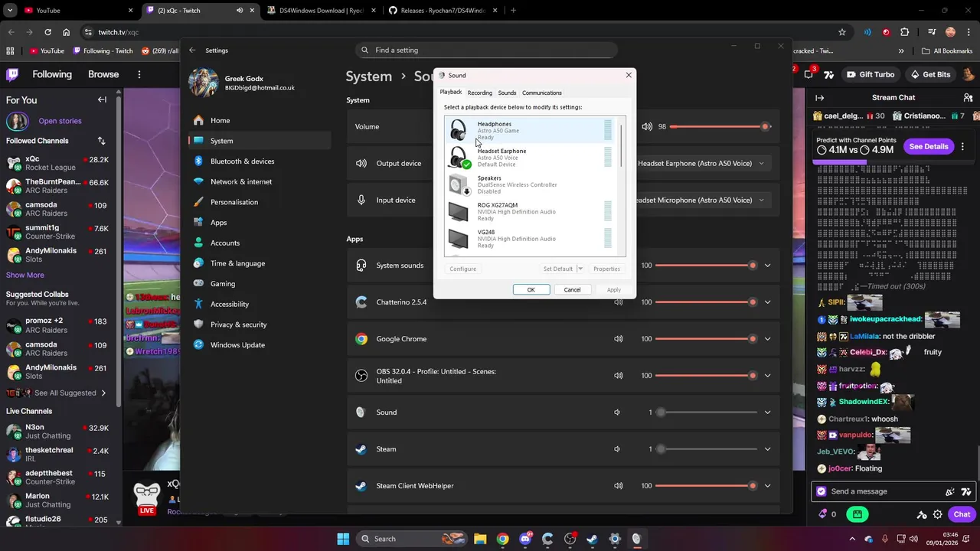Image resolution: width=980 pixels, height=551 pixels.
Task: Mute Google Chrome app volume
Action: pos(618,339)
